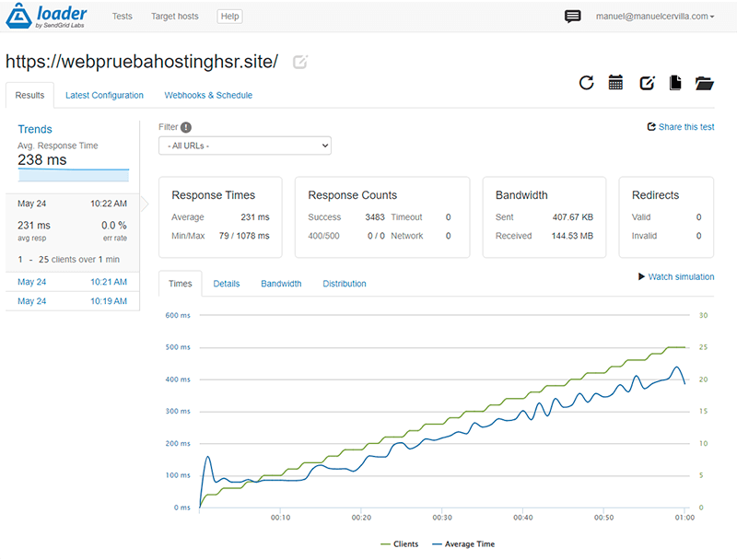Screen dimensions: 737x560
Task: Open the chat messages icon
Action: coord(572,17)
